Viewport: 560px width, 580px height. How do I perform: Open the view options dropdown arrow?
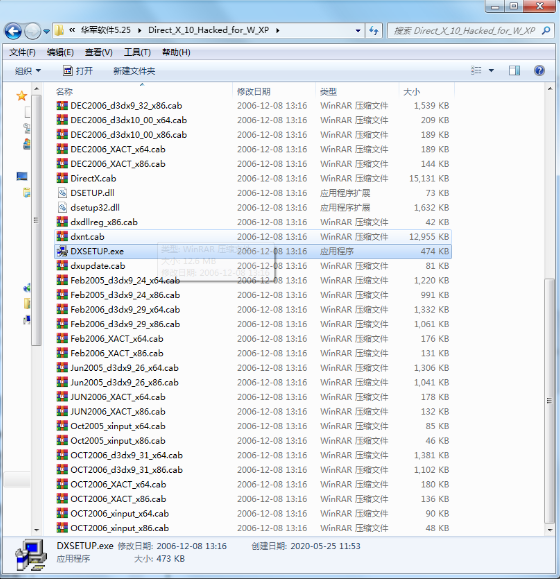tap(491, 70)
